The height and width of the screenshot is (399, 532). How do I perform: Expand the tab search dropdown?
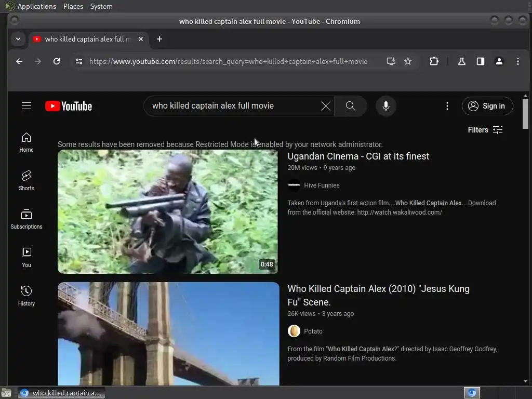18,39
